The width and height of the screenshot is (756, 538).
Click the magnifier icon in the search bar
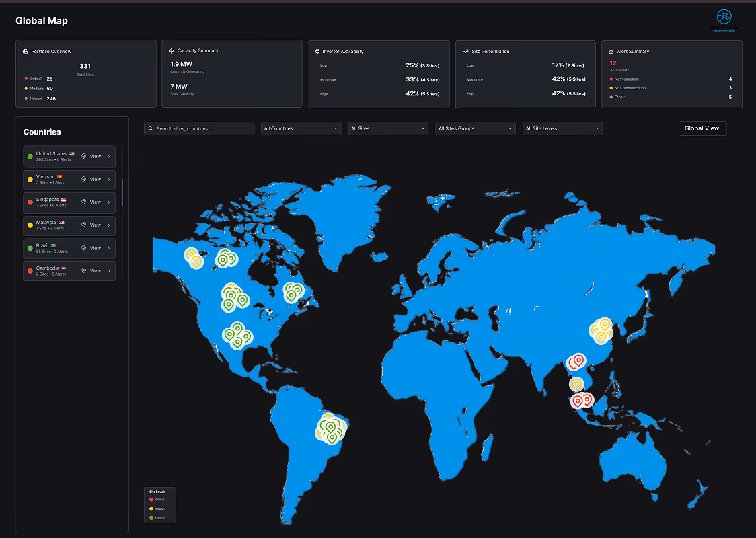(149, 128)
